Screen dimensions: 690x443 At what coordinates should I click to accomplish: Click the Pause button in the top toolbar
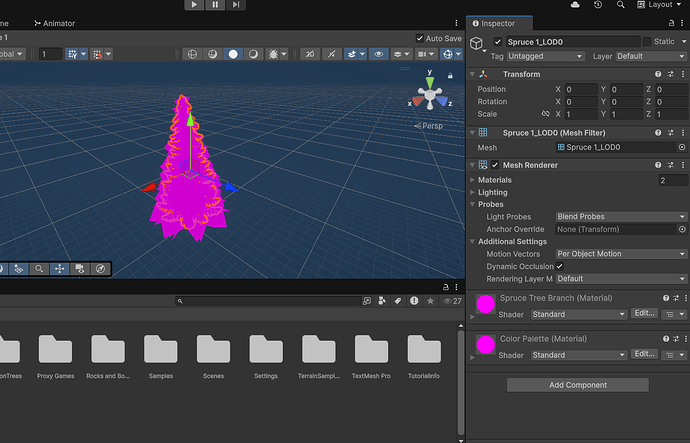pyautogui.click(x=215, y=4)
